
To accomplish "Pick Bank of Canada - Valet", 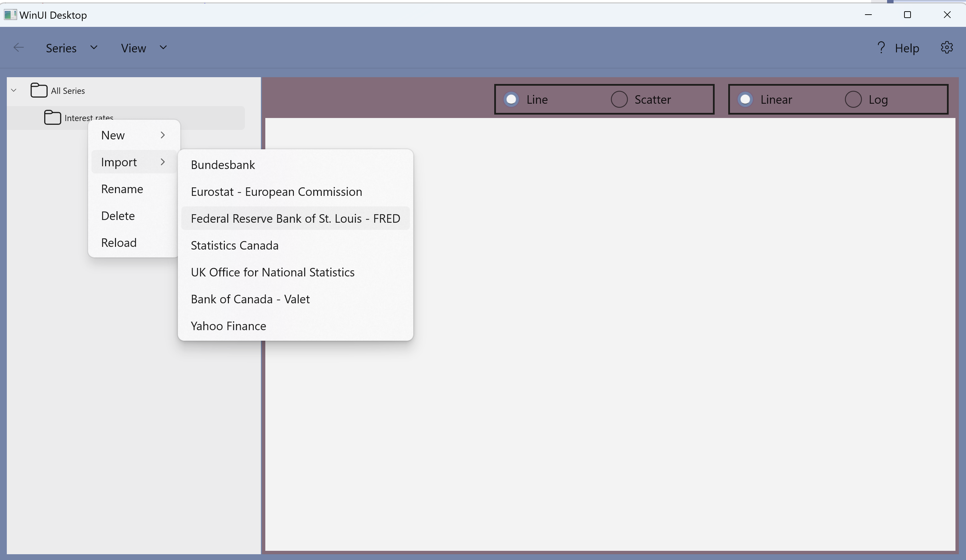I will pos(250,299).
